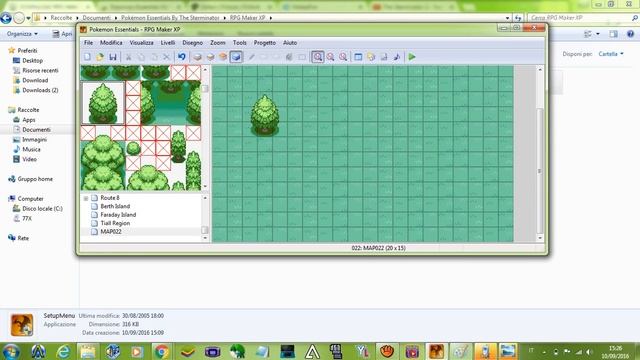Undo last action with blue arrow icon
Viewport: 640px width, 360px height.
point(182,57)
